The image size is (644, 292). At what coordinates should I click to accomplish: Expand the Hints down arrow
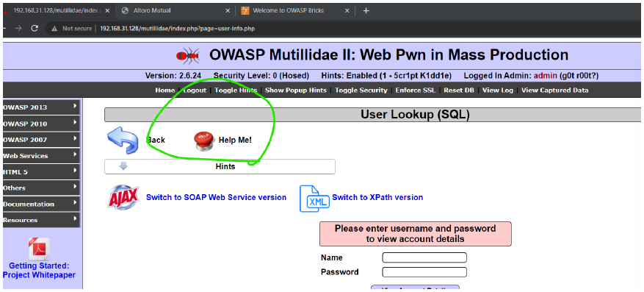click(123, 166)
